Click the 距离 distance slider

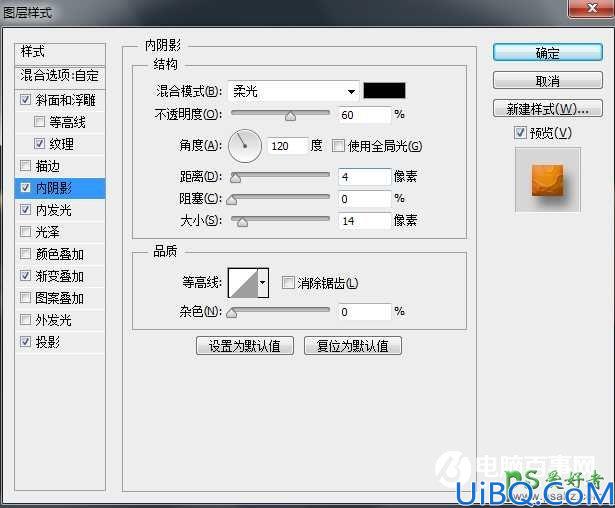pyautogui.click(x=280, y=176)
